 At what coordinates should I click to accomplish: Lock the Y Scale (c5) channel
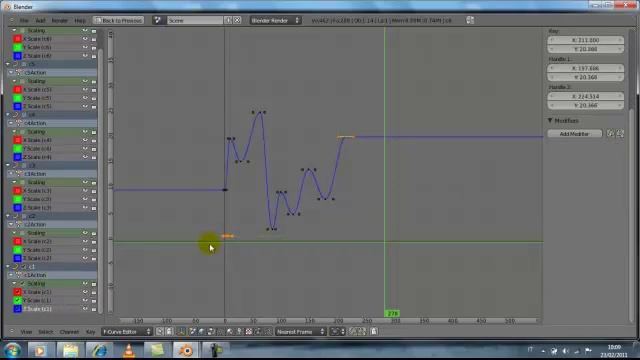(x=94, y=98)
